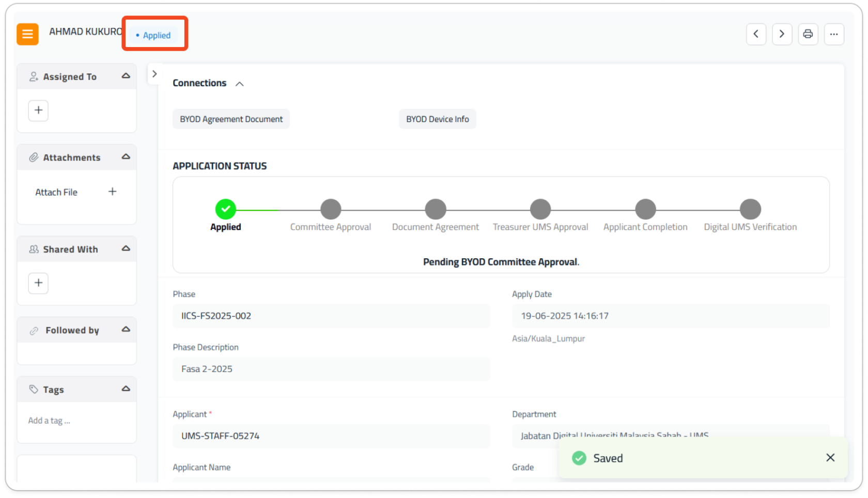Dismiss the Saved notification
Viewport: 868px width, 498px height.
830,458
